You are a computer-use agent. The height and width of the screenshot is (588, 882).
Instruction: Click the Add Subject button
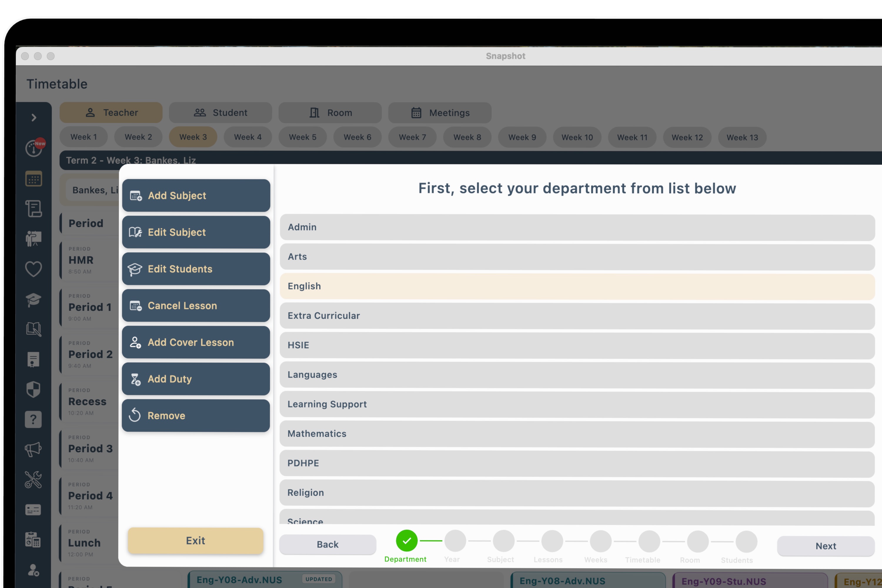(x=196, y=196)
